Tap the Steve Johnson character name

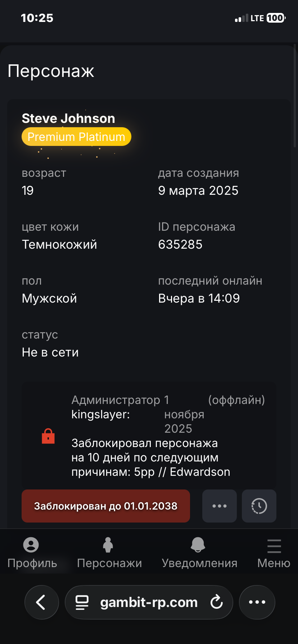point(68,119)
